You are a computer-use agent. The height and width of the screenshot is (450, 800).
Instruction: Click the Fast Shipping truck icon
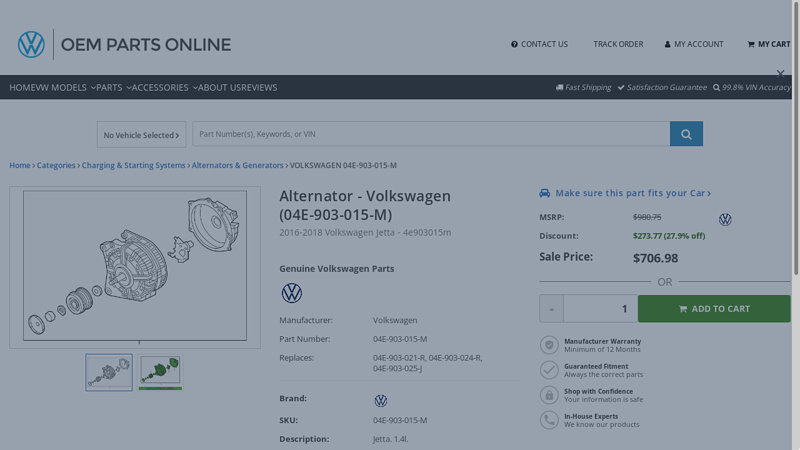[x=559, y=87]
